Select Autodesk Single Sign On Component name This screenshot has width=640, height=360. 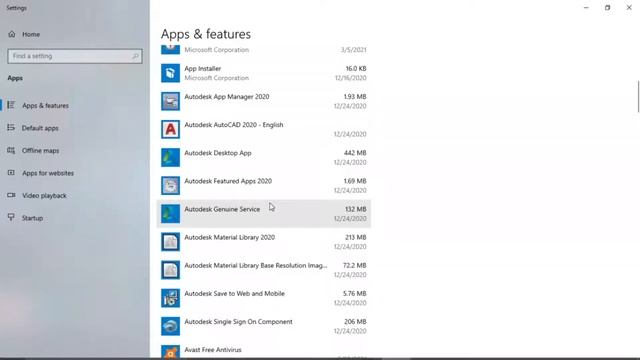238,322
